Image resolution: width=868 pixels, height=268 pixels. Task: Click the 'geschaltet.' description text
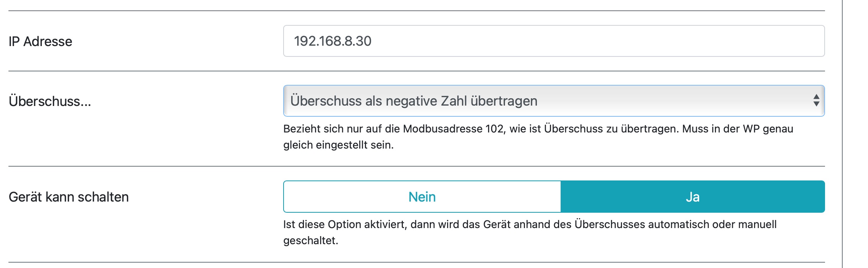[x=311, y=241]
